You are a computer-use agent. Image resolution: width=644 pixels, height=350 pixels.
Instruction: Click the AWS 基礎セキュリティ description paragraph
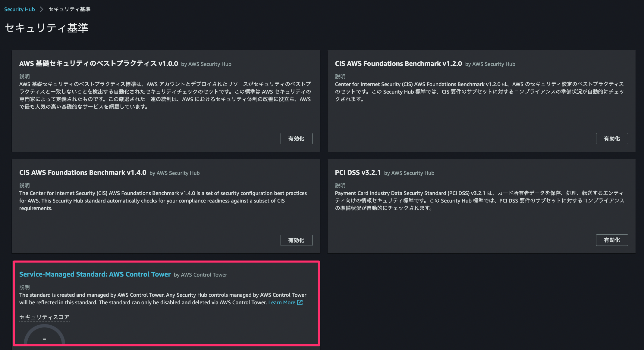[165, 95]
